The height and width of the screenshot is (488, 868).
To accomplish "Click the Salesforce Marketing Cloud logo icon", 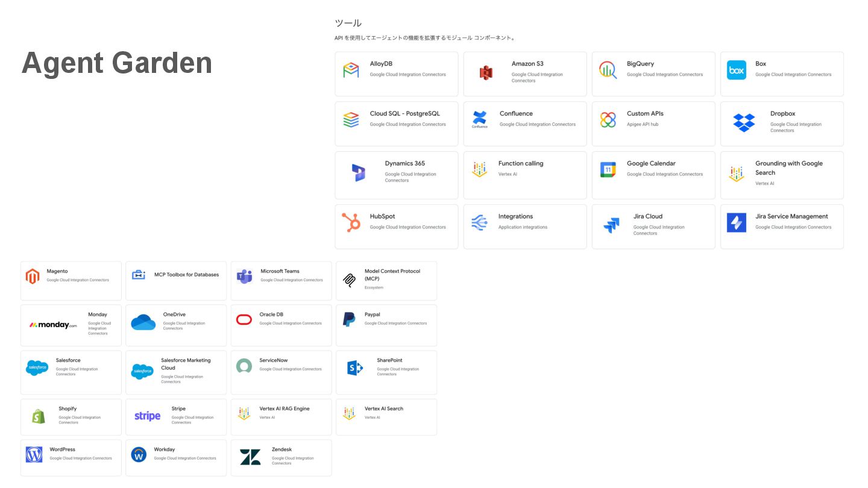I will (142, 371).
